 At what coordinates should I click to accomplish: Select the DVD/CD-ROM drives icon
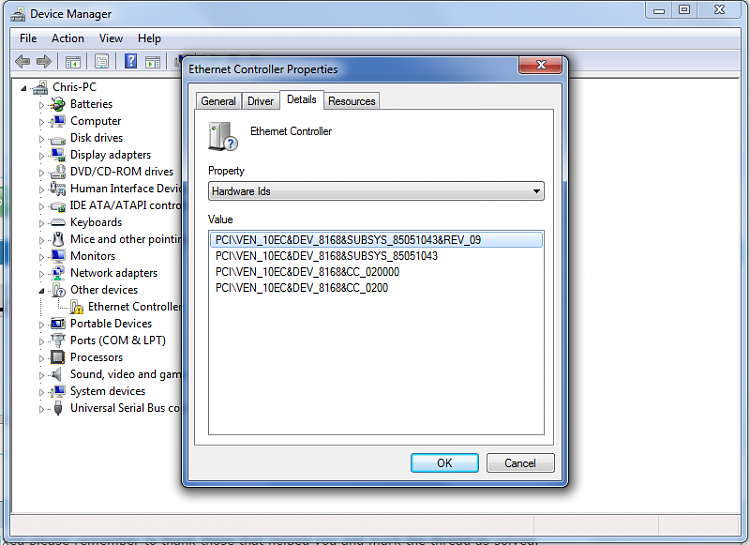coord(58,171)
